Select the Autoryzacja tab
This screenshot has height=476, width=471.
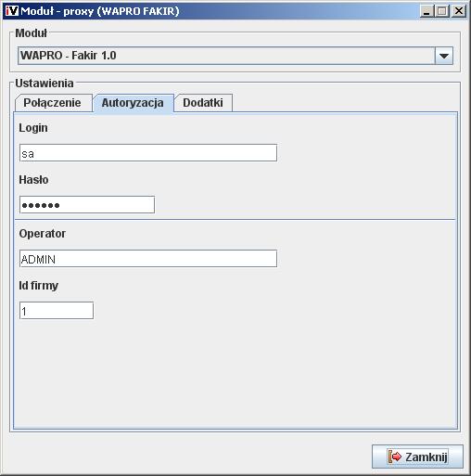click(x=133, y=103)
